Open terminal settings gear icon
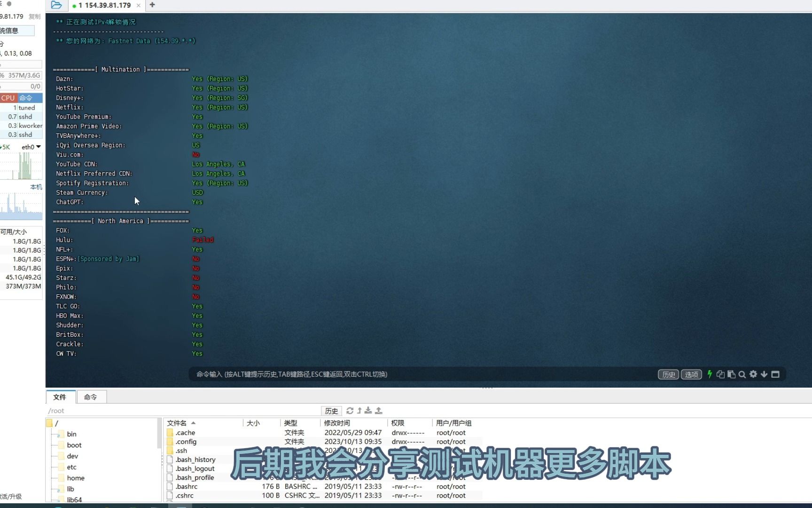The image size is (812, 508). pos(753,374)
